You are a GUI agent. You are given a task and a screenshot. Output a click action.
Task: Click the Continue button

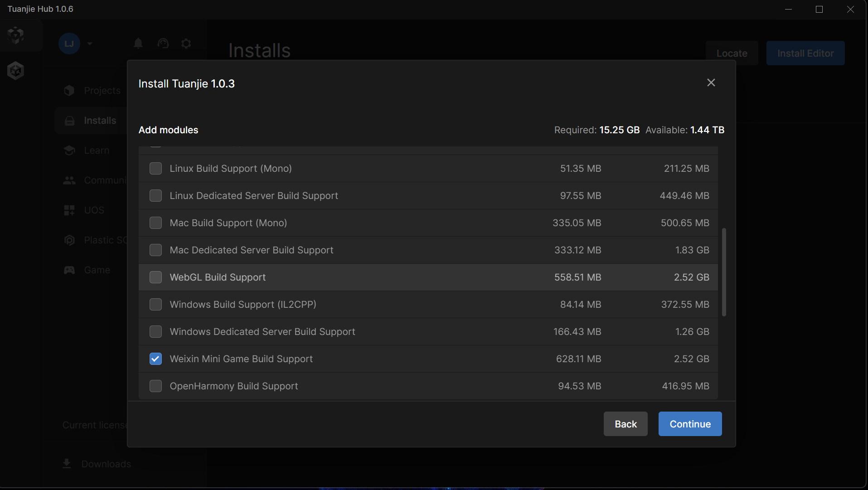pyautogui.click(x=690, y=424)
